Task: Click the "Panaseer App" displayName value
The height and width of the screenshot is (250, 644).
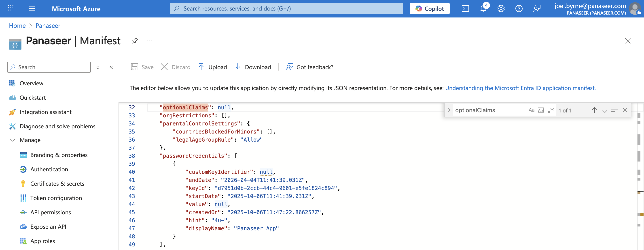Action: [256, 228]
